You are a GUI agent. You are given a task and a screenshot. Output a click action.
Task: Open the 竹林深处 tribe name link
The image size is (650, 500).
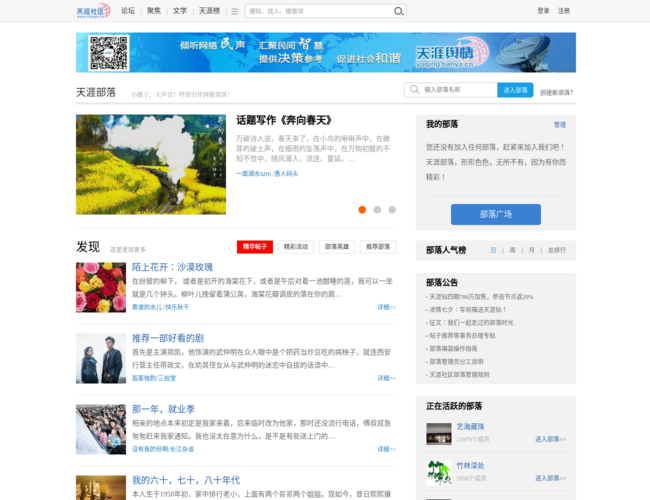click(470, 466)
